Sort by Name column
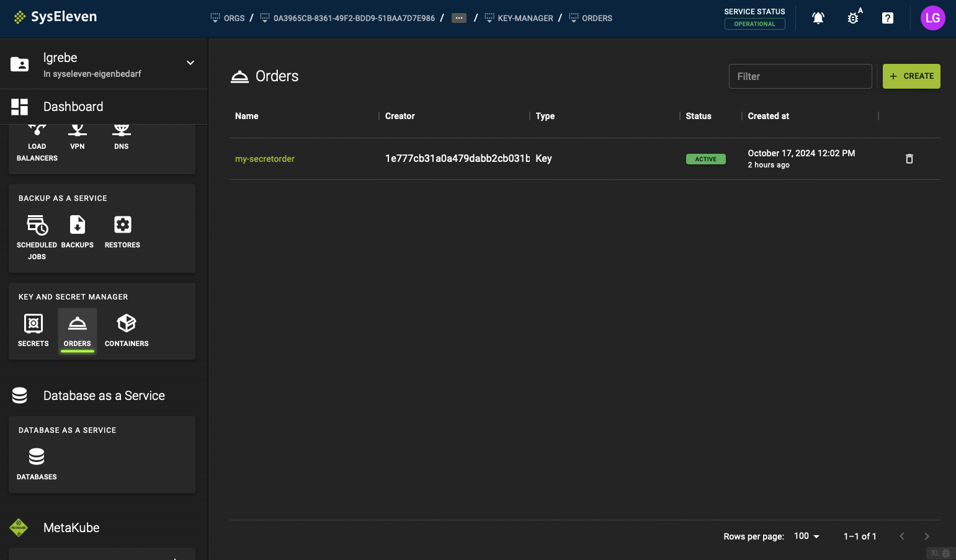The width and height of the screenshot is (956, 560). click(247, 116)
